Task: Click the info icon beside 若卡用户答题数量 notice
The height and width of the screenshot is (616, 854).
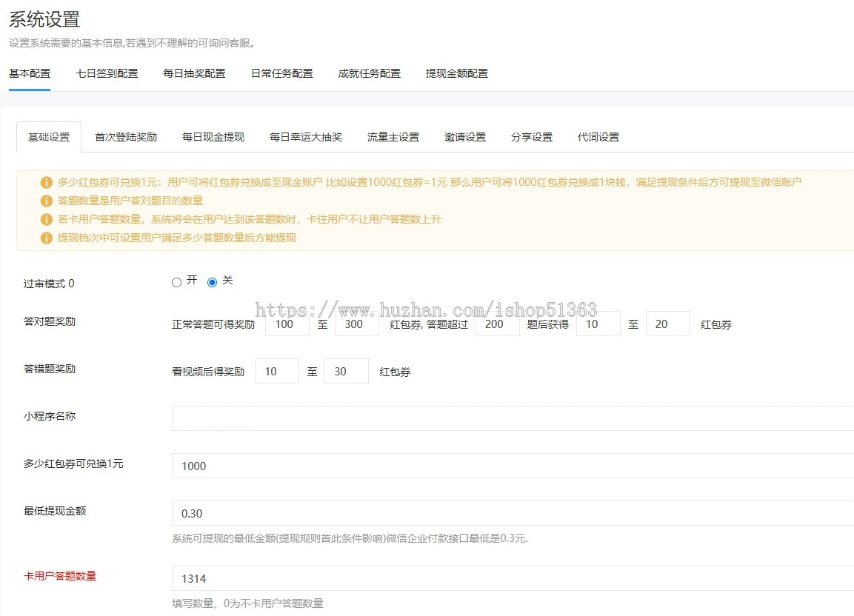Action: click(47, 219)
